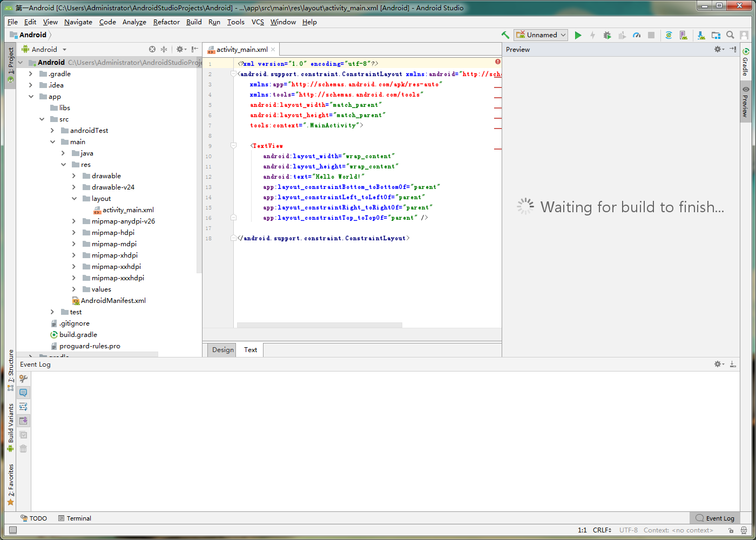756x540 pixels.
Task: Select the Text editor tab
Action: 251,350
